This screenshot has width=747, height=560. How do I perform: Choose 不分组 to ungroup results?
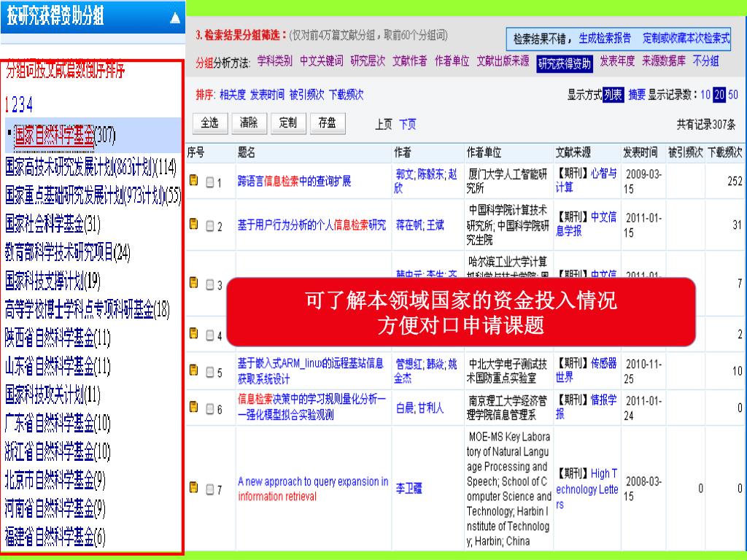pyautogui.click(x=706, y=61)
